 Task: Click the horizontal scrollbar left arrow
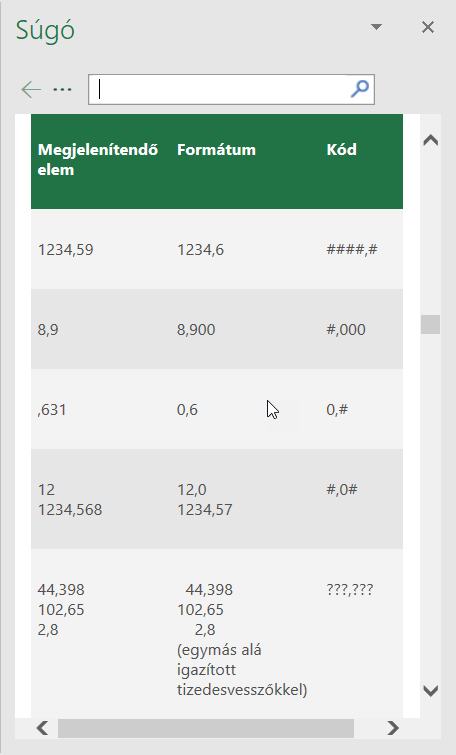pyautogui.click(x=42, y=728)
